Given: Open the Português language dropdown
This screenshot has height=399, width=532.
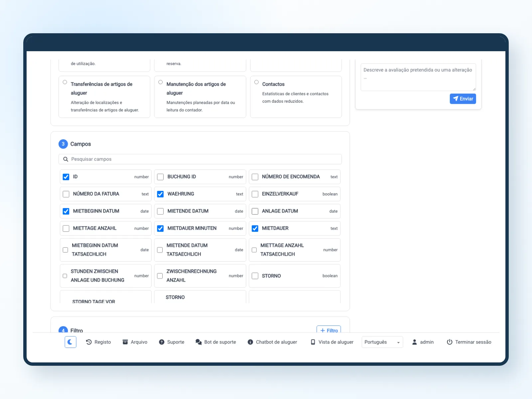Looking at the screenshot, I should 382,342.
